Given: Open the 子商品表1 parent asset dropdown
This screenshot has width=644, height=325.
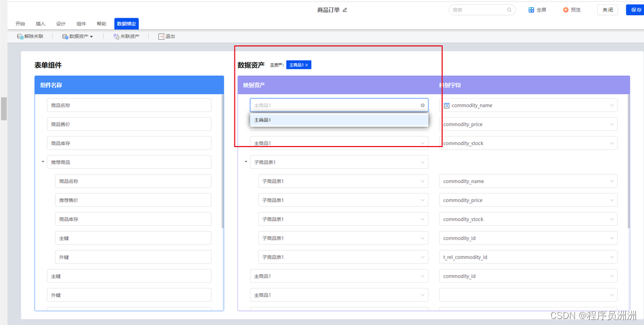Looking at the screenshot, I should click(339, 162).
